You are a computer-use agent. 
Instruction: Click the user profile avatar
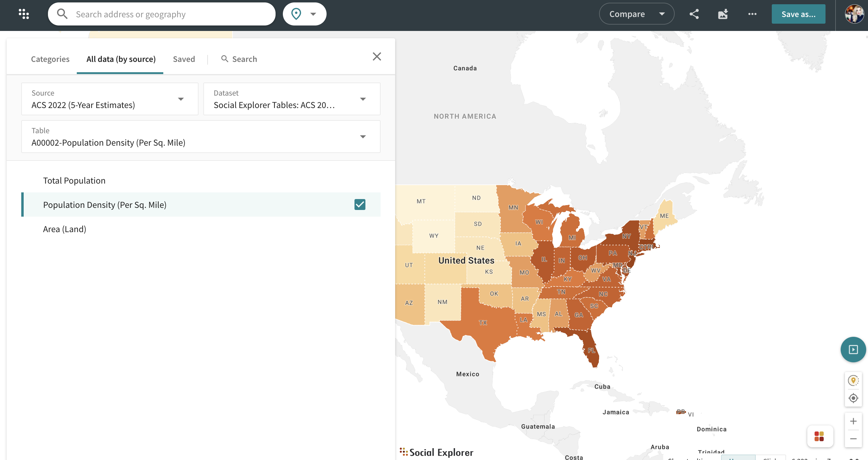point(853,14)
